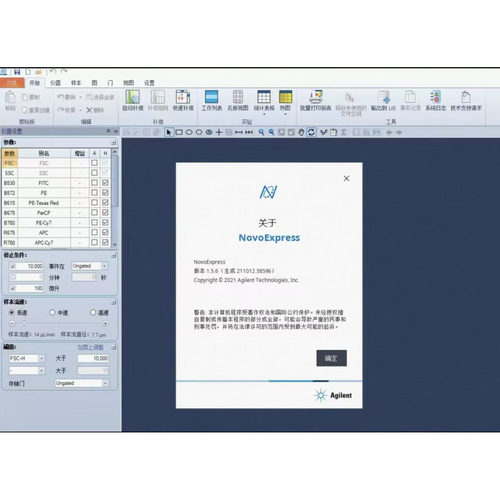Expand the 热图 dropdown arrow
500x500 pixels.
pos(285,114)
